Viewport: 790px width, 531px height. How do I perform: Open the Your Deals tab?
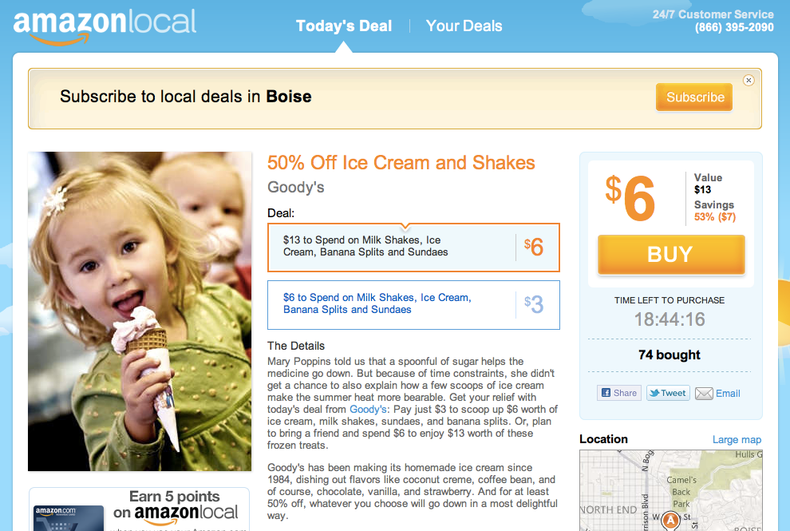[464, 26]
